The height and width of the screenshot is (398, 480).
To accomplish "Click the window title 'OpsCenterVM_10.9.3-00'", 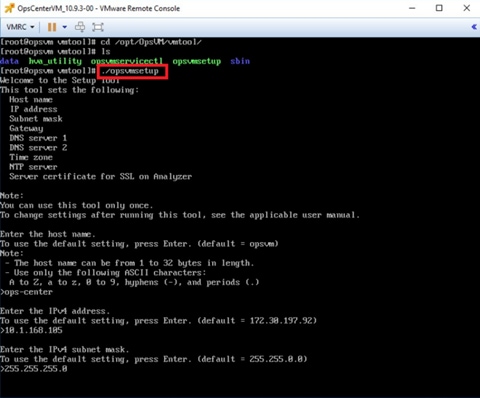I will (55, 8).
